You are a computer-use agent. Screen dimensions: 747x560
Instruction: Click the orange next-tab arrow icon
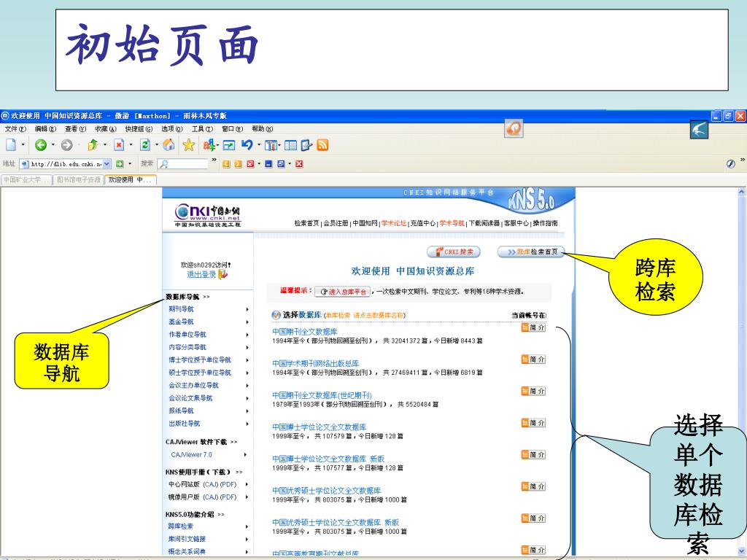[x=239, y=164]
